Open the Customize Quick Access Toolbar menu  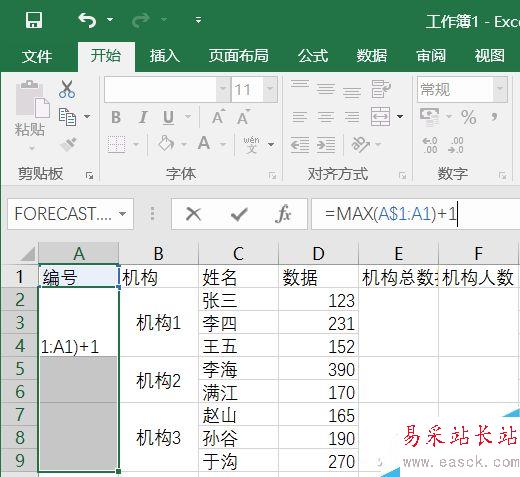(x=198, y=20)
